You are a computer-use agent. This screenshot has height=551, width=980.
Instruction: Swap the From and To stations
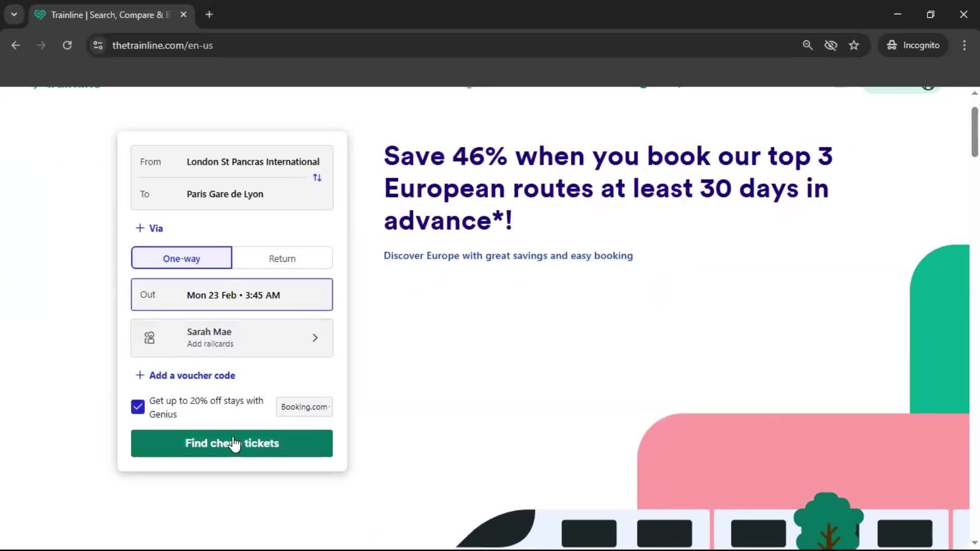click(x=317, y=178)
